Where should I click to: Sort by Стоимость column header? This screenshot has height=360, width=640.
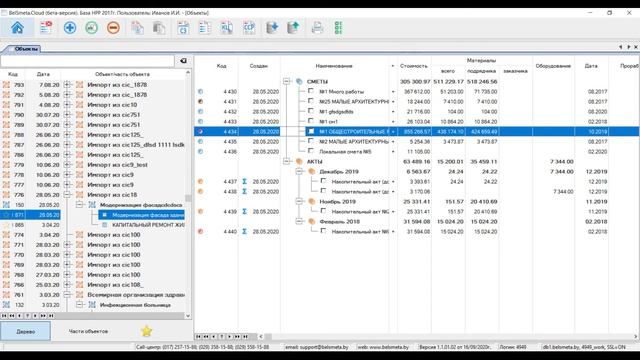[414, 66]
